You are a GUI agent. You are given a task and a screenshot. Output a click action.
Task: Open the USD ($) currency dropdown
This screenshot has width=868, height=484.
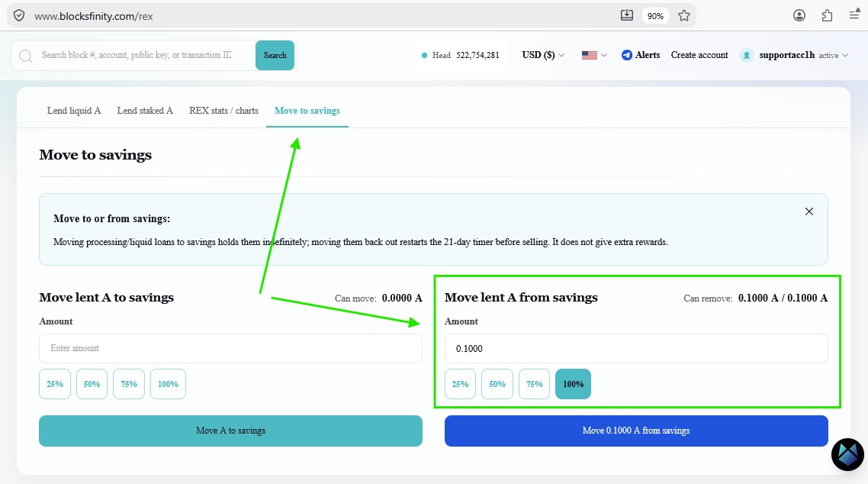[543, 55]
